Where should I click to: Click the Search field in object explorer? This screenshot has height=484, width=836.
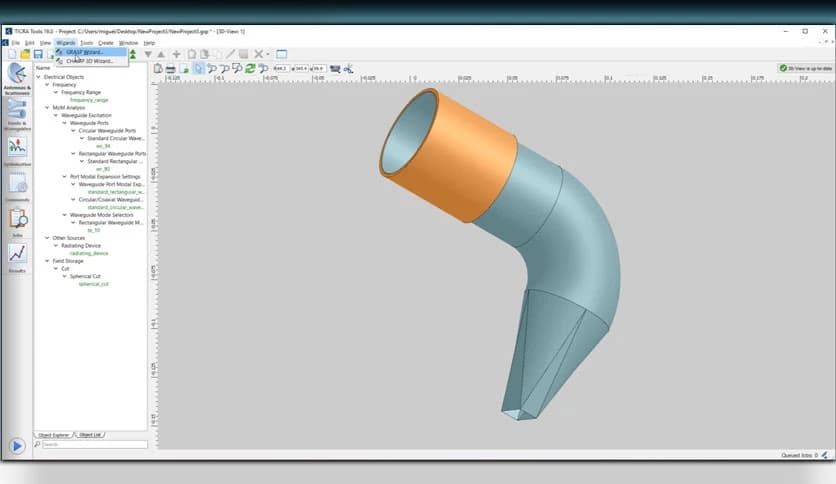95,444
